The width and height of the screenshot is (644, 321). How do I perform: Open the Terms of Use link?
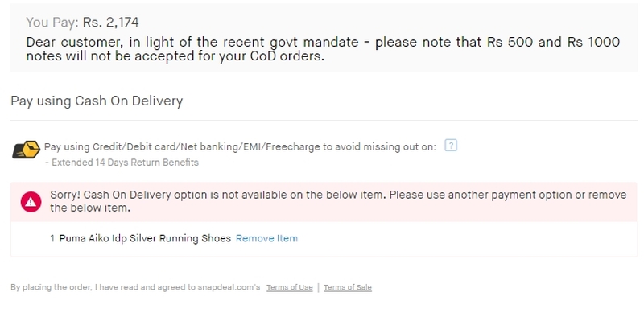(290, 287)
